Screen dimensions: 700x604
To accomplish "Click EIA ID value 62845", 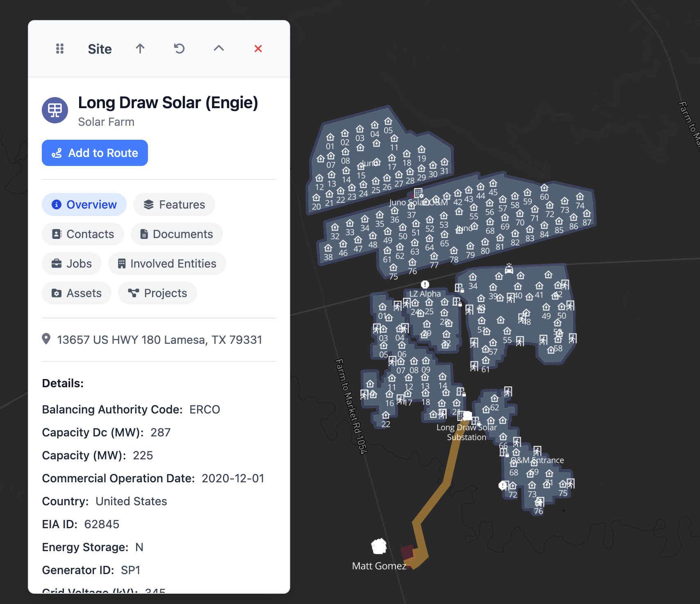I will (x=102, y=524).
